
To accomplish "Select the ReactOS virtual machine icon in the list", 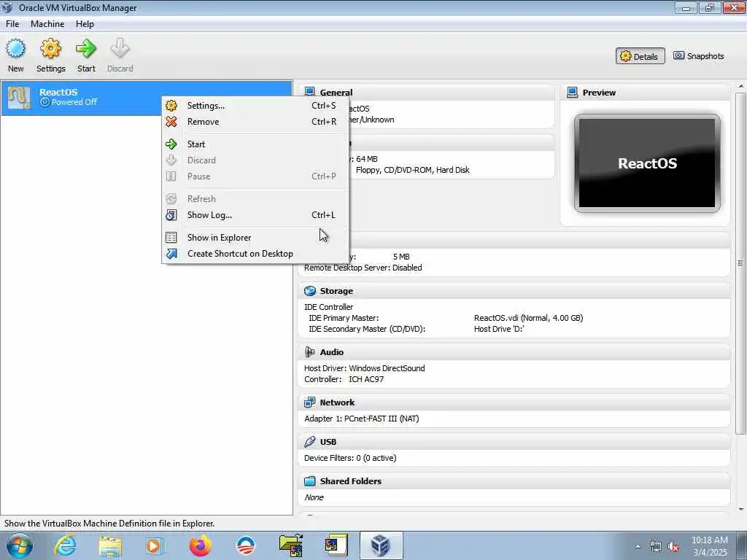I will tap(19, 97).
